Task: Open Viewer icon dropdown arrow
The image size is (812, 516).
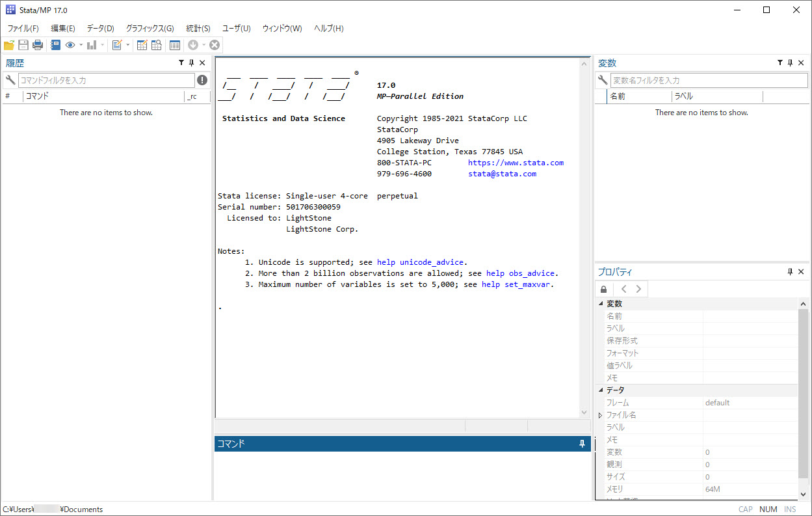Action: coord(81,45)
